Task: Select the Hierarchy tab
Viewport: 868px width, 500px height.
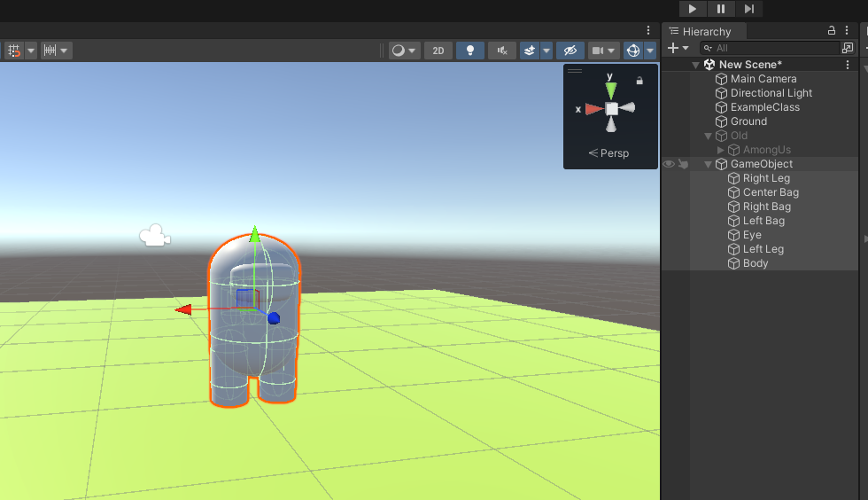Action: coord(705,32)
